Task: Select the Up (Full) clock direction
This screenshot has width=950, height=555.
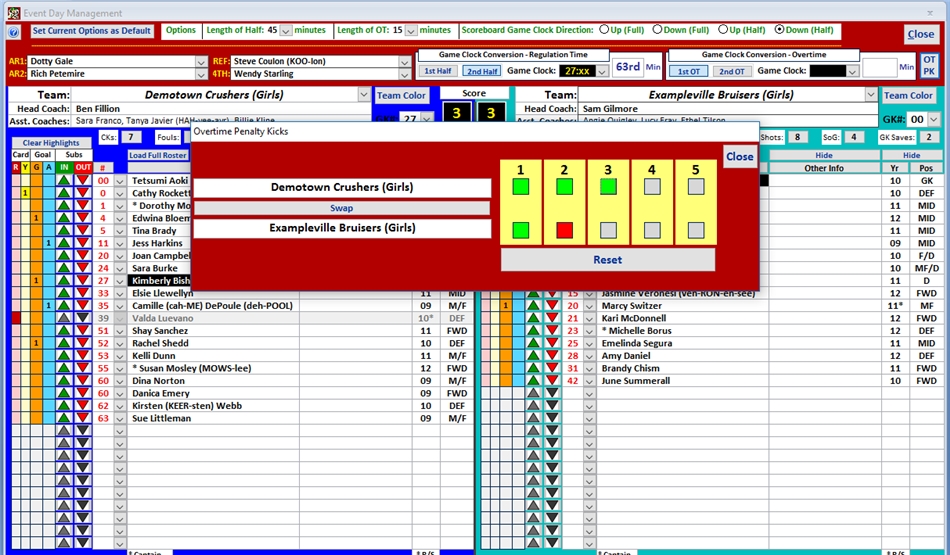Action: (604, 29)
